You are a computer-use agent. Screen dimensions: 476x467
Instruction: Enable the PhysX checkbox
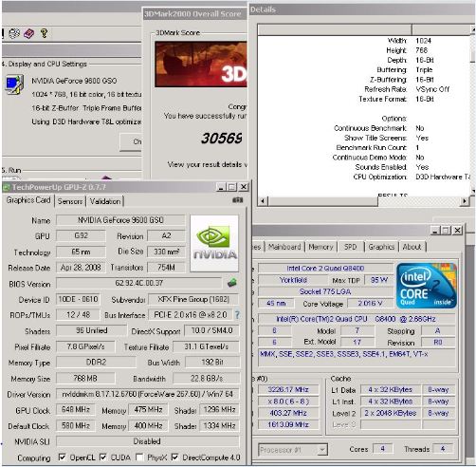[x=139, y=457]
